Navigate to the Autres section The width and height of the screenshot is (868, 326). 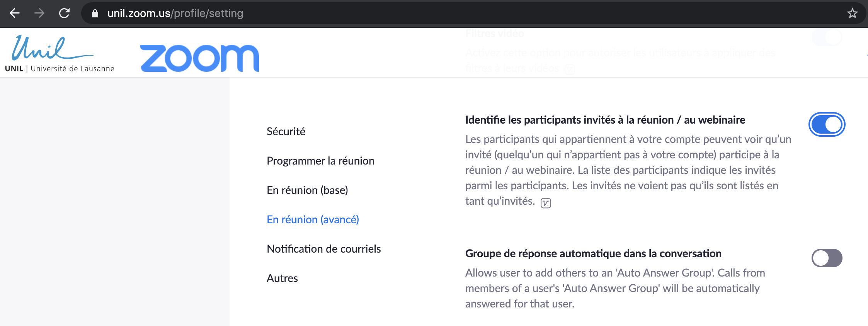coord(282,278)
